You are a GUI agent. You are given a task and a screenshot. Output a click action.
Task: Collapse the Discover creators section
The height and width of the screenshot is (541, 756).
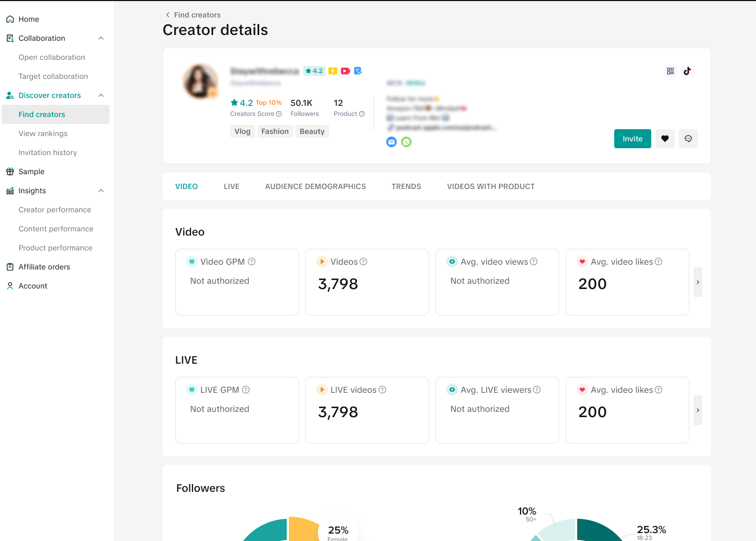pos(101,95)
